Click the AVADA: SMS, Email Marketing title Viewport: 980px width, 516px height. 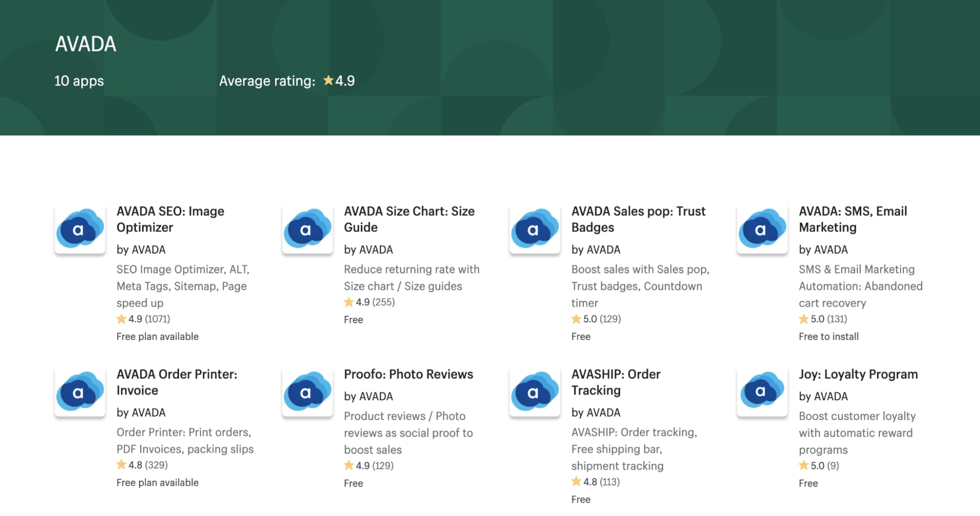[853, 219]
